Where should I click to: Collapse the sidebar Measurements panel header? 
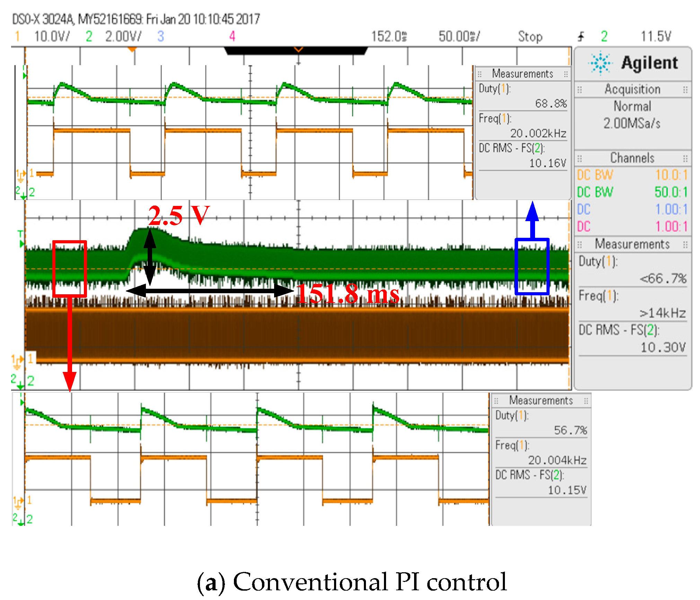pyautogui.click(x=632, y=244)
